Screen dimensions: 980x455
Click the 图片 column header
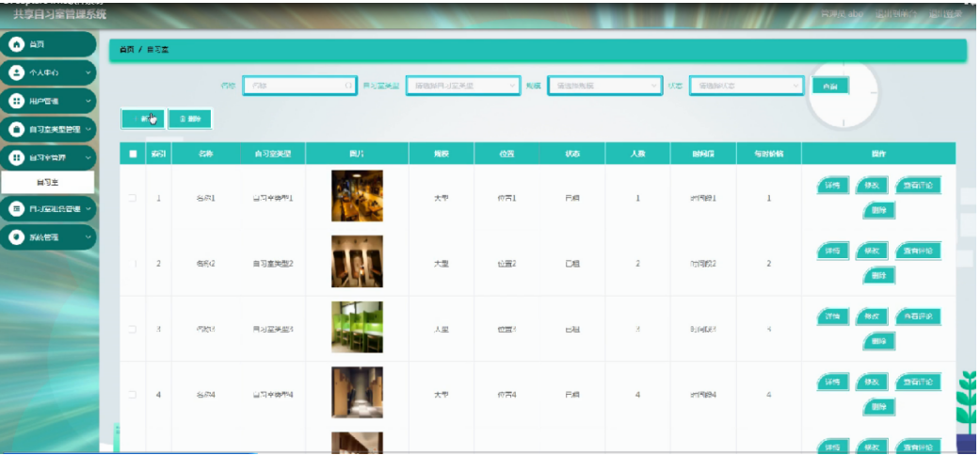tap(358, 154)
